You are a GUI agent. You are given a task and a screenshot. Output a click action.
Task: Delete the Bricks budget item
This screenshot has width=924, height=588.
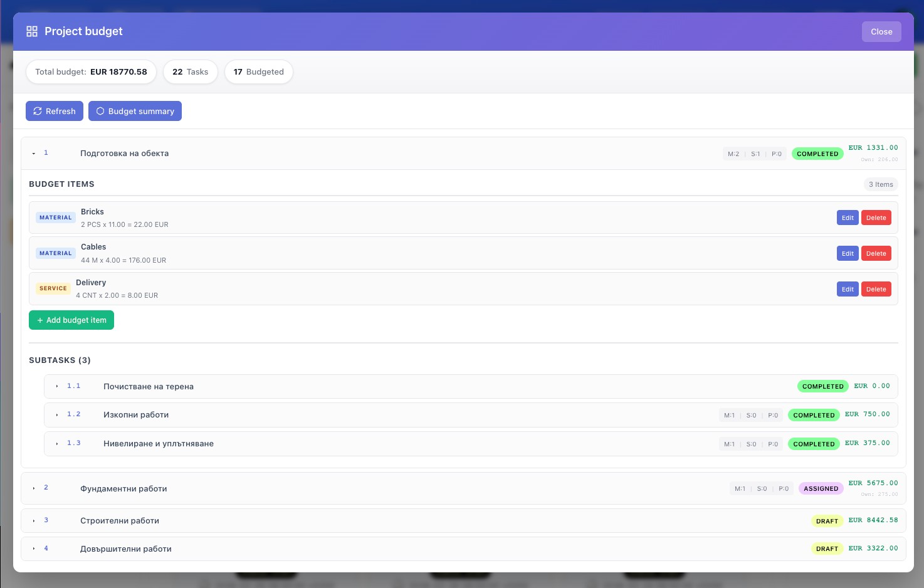[x=876, y=218]
